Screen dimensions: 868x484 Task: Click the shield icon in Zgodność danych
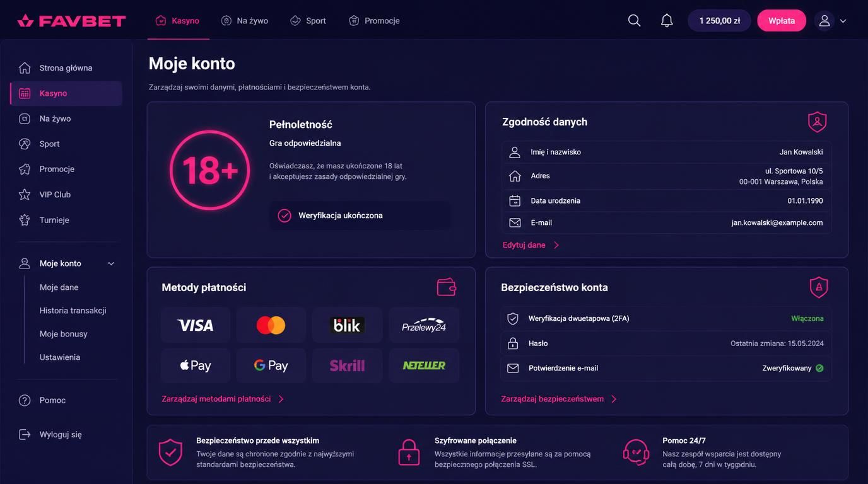pyautogui.click(x=818, y=122)
